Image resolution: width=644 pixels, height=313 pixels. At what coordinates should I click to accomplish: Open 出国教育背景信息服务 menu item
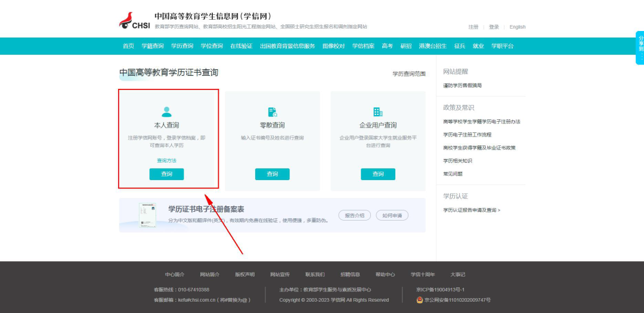point(287,46)
